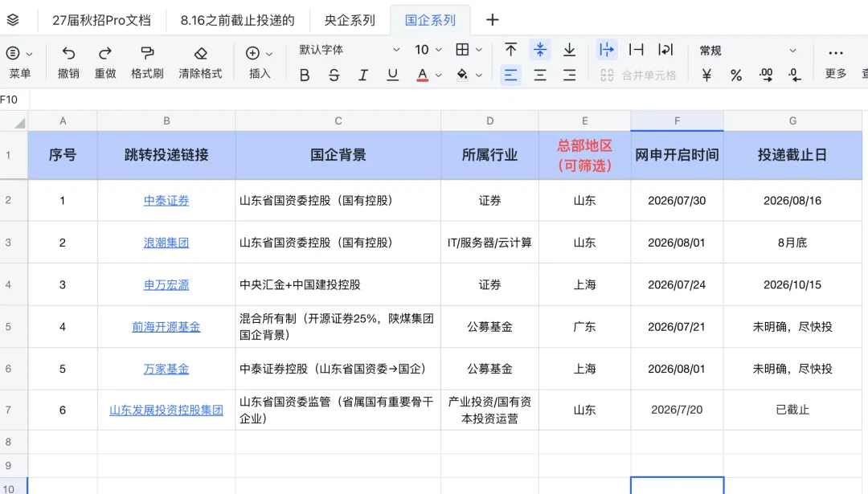This screenshot has height=494, width=868.
Task: Pick font color with red A
Action: coord(423,76)
